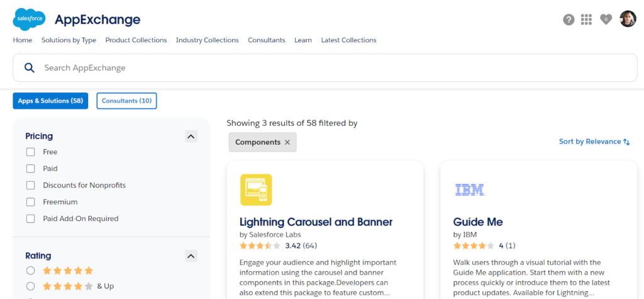The height and width of the screenshot is (299, 644).
Task: Click the "by Salesforce Labs" text
Action: pos(270,235)
